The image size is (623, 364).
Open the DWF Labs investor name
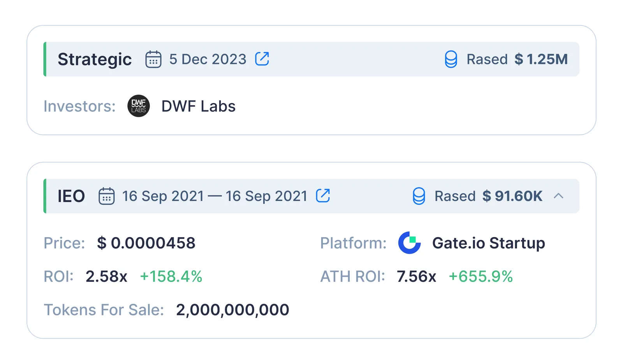point(199,106)
